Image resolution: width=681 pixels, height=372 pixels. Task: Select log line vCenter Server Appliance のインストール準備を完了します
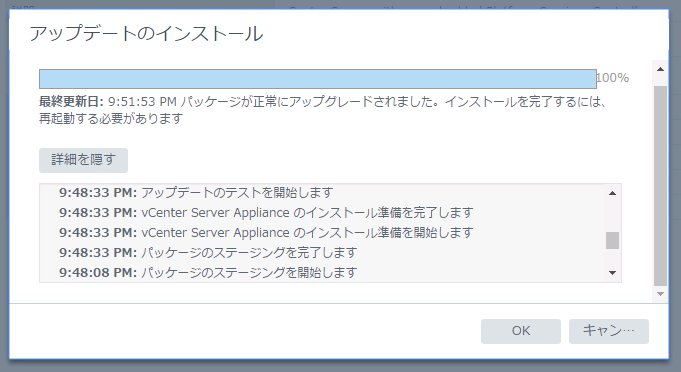266,213
